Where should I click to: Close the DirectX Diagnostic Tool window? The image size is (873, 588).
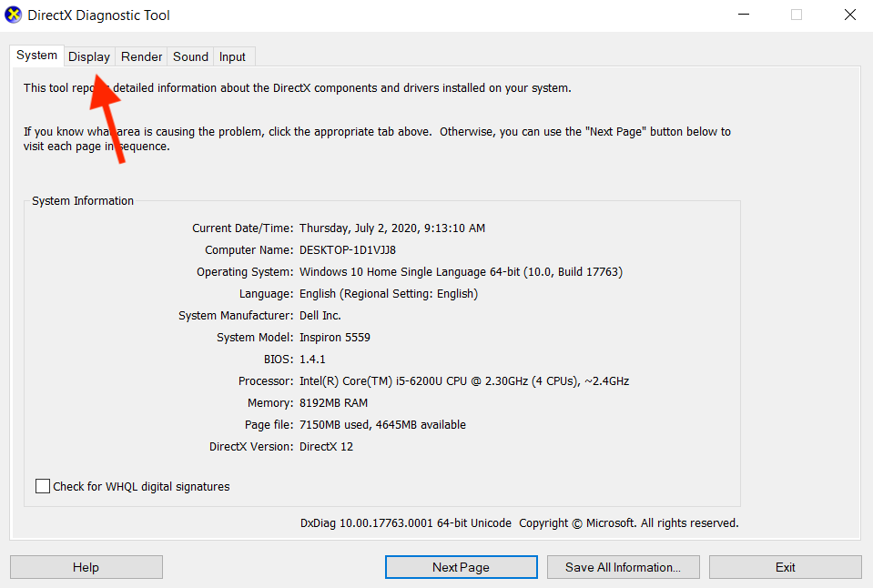[x=849, y=15]
